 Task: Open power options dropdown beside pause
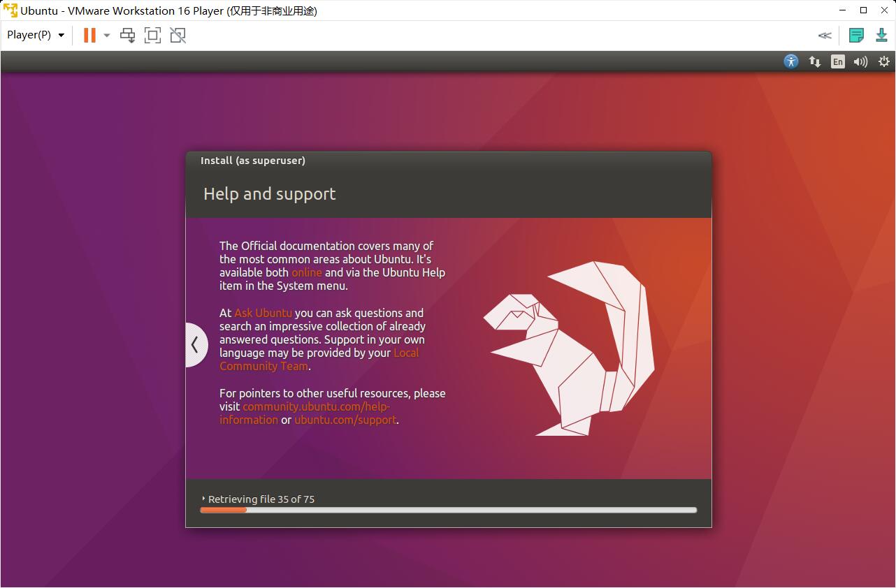tap(107, 35)
